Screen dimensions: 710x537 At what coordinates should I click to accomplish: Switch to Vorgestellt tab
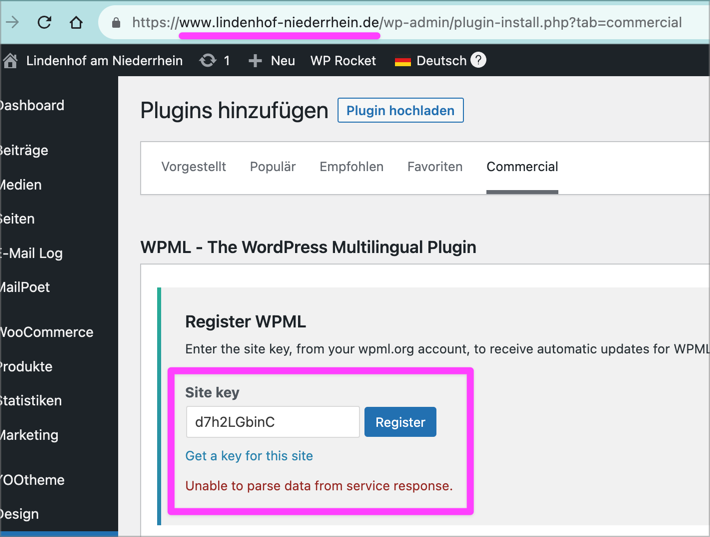tap(193, 167)
